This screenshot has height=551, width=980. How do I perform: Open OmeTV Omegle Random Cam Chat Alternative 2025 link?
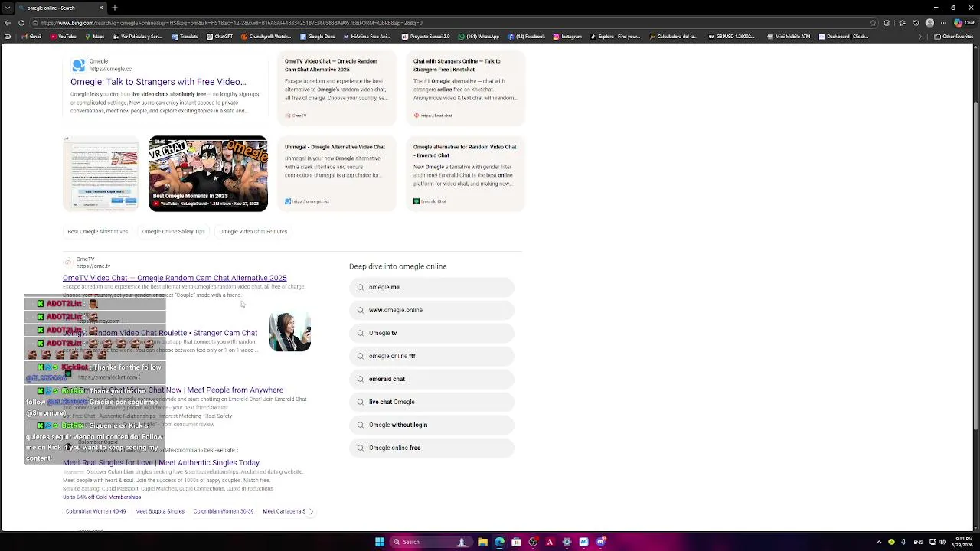coord(175,278)
